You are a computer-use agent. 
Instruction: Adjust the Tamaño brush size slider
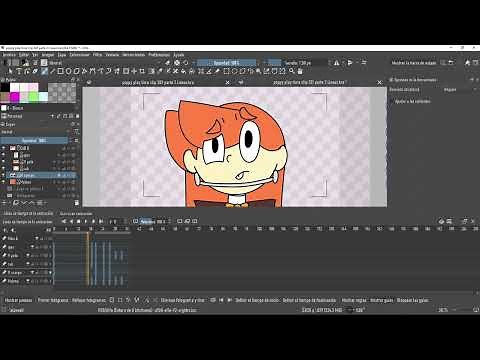298,63
